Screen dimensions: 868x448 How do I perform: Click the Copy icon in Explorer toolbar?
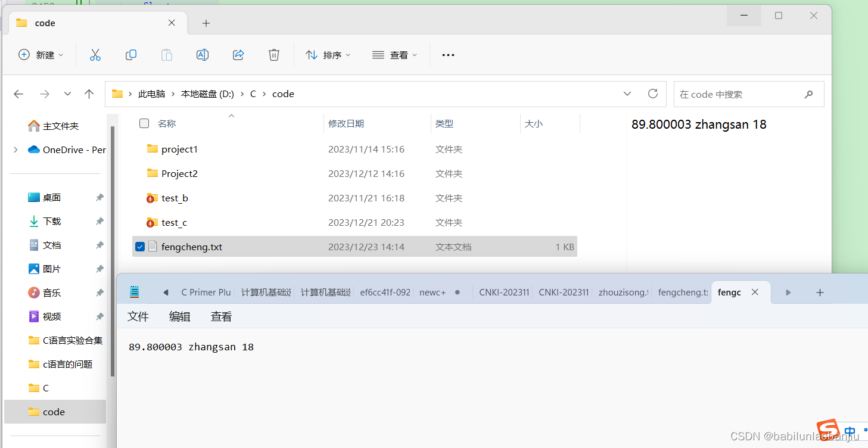(x=130, y=55)
